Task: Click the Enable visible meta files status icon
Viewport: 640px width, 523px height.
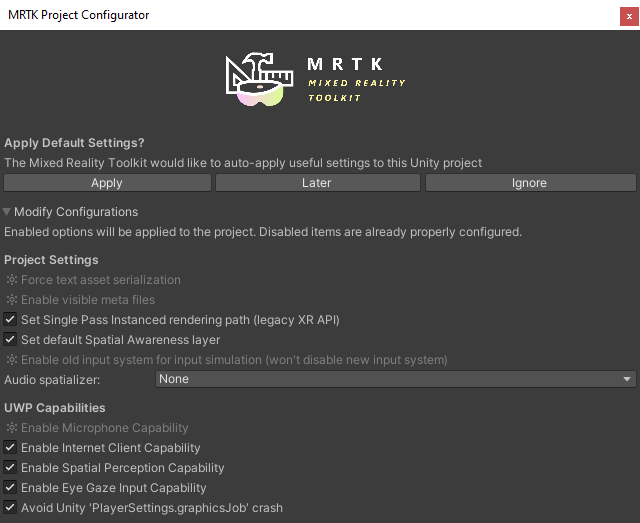Action: pos(11,300)
